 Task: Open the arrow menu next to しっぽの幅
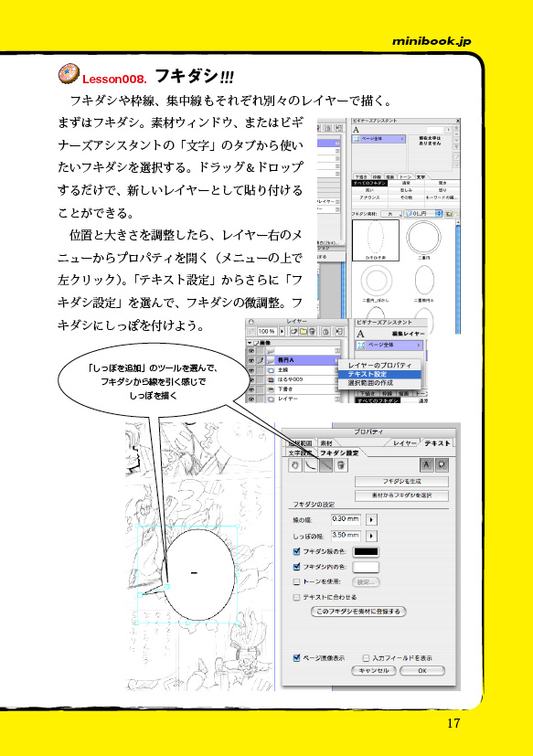tap(371, 536)
